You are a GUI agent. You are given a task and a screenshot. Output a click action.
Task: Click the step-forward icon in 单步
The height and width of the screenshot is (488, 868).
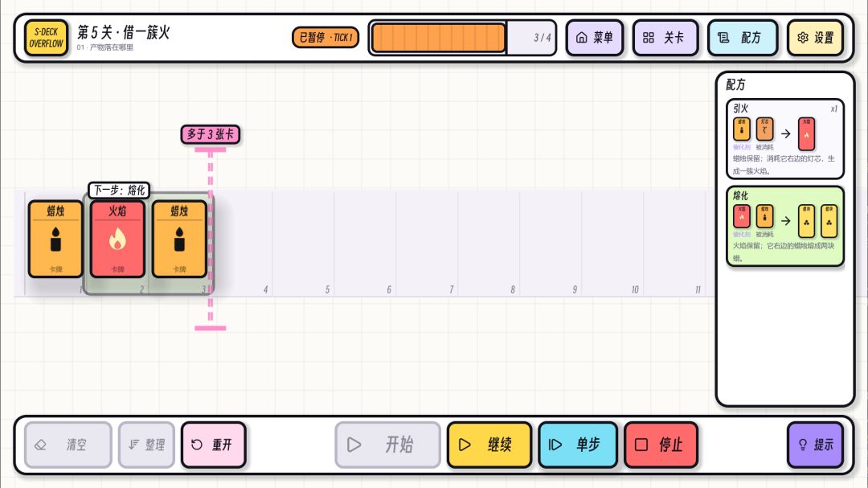[x=555, y=445]
